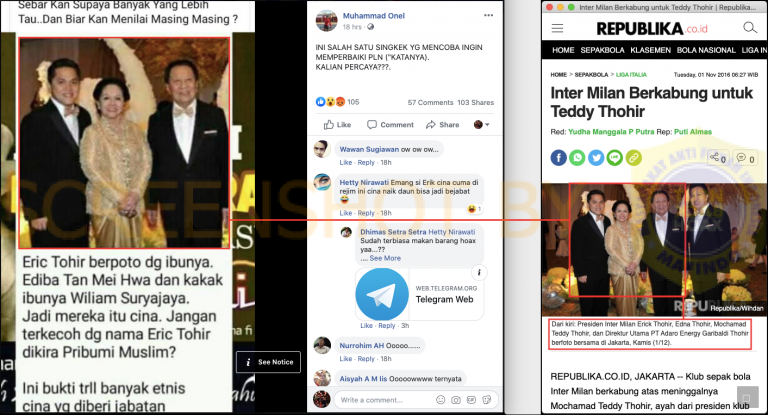Copy article link with chain icon

coord(633,158)
